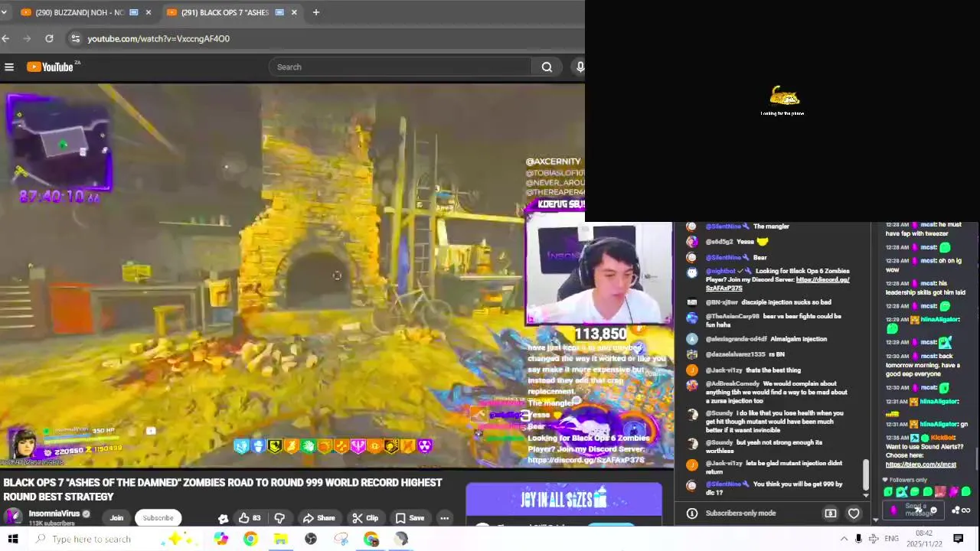Open site information icon in address bar

[75, 38]
